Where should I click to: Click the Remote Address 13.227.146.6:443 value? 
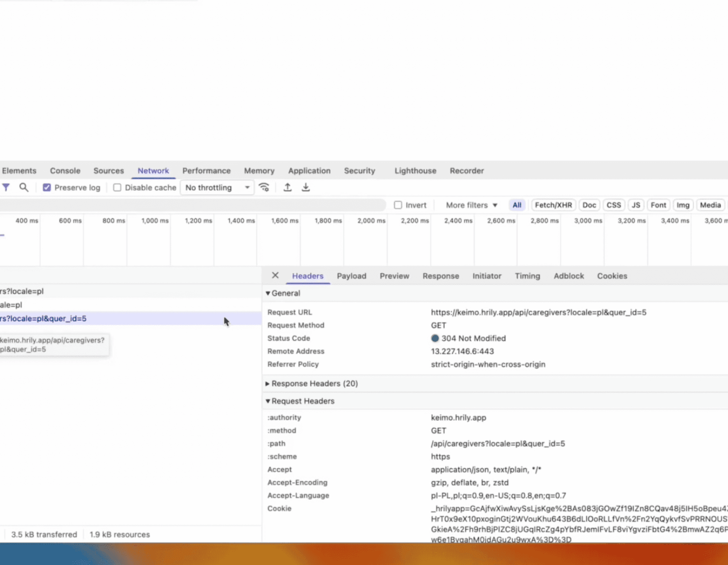pos(462,351)
